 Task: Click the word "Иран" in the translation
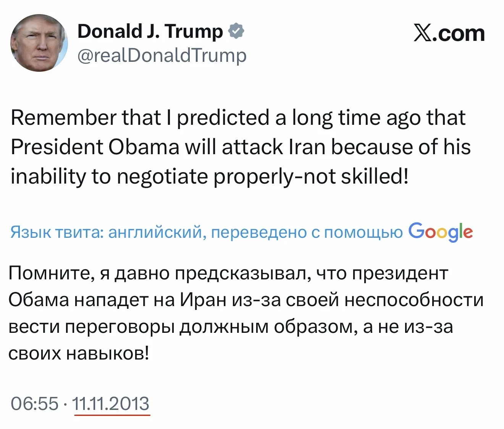[203, 300]
